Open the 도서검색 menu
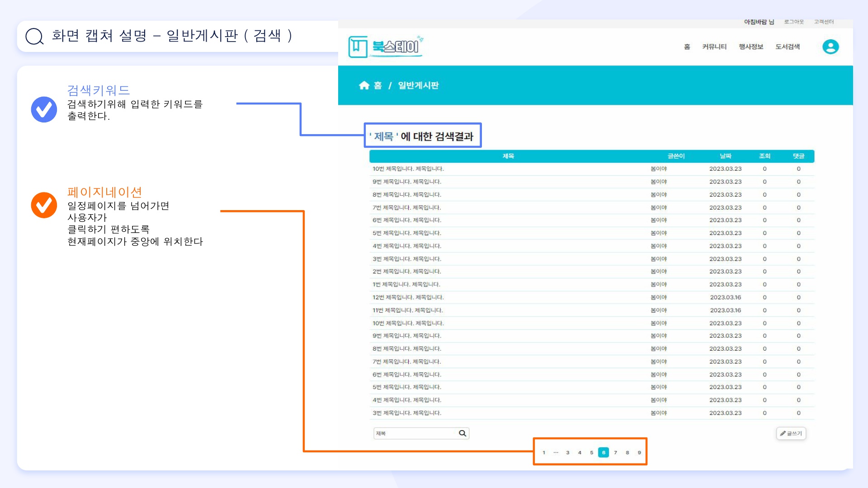868x488 pixels. coord(787,47)
